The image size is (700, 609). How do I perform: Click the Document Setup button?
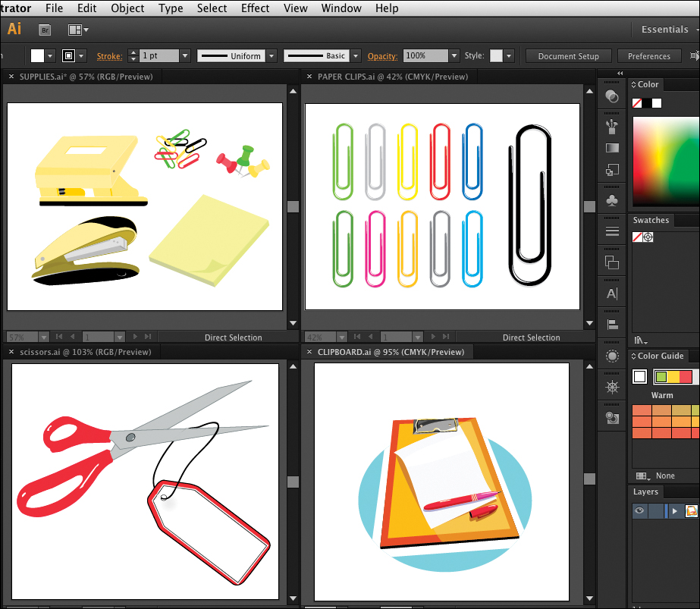568,56
